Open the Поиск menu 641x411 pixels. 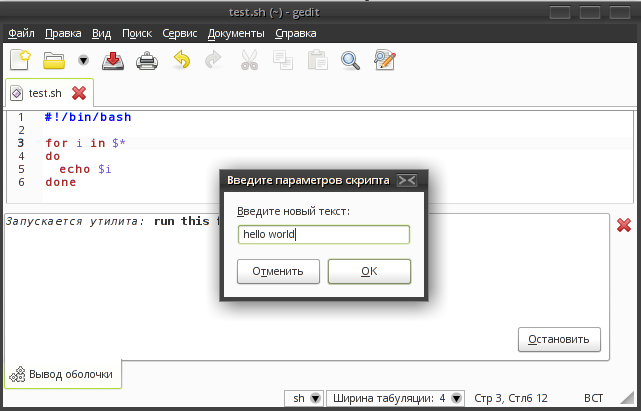(x=136, y=33)
